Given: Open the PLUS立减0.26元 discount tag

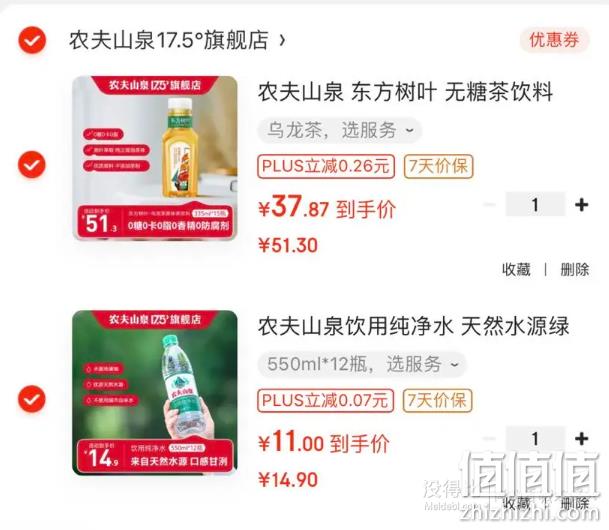Looking at the screenshot, I should coord(326,166).
